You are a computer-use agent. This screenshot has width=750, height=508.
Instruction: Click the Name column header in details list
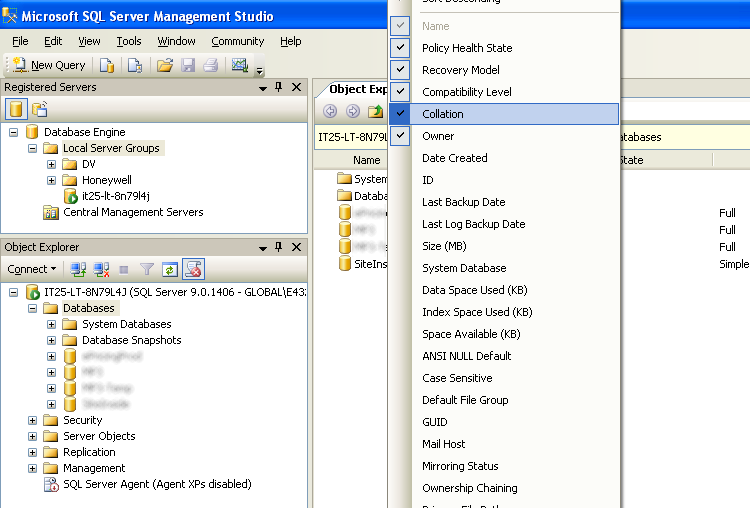point(367,160)
